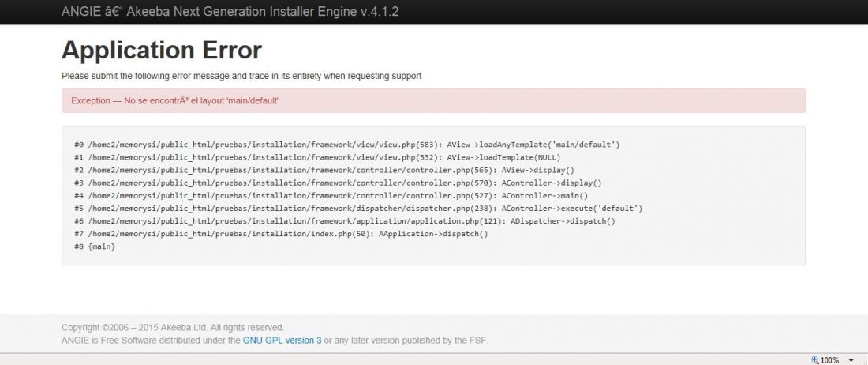This screenshot has width=868, height=365.
Task: Open the zoom level dropdown arrow
Action: [x=851, y=360]
